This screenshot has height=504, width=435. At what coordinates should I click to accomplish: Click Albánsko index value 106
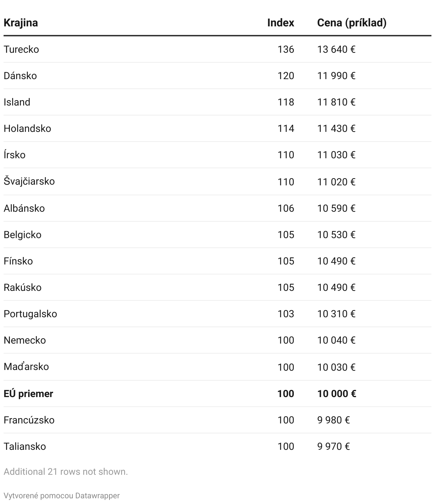pos(286,208)
